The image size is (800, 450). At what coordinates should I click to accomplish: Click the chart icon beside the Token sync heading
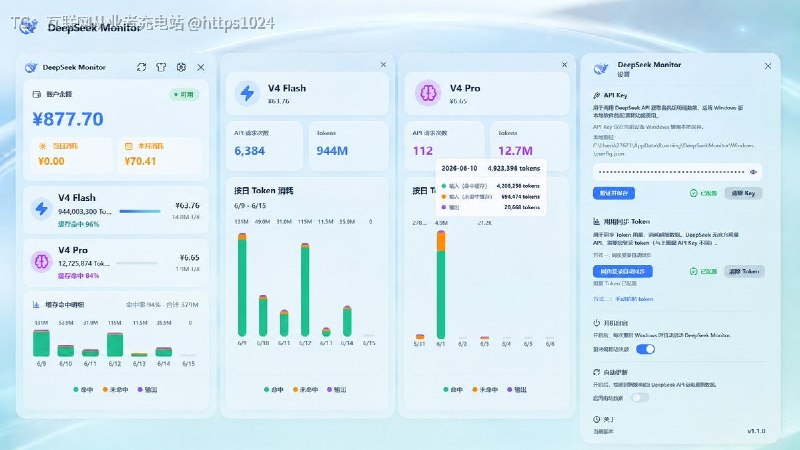tap(596, 221)
